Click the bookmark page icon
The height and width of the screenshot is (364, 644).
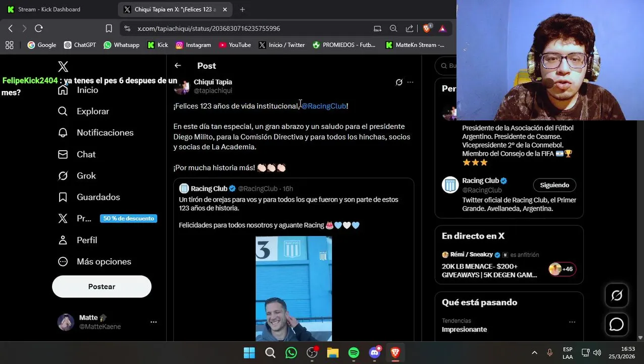pos(109,29)
